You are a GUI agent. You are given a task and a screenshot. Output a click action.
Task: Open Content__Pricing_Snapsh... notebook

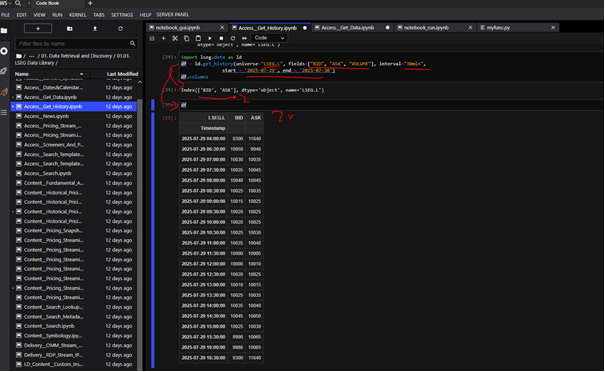(73, 230)
